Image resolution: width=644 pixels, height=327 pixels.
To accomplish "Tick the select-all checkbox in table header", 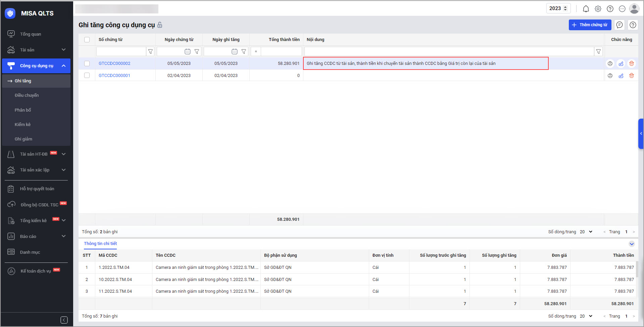I will [x=87, y=40].
